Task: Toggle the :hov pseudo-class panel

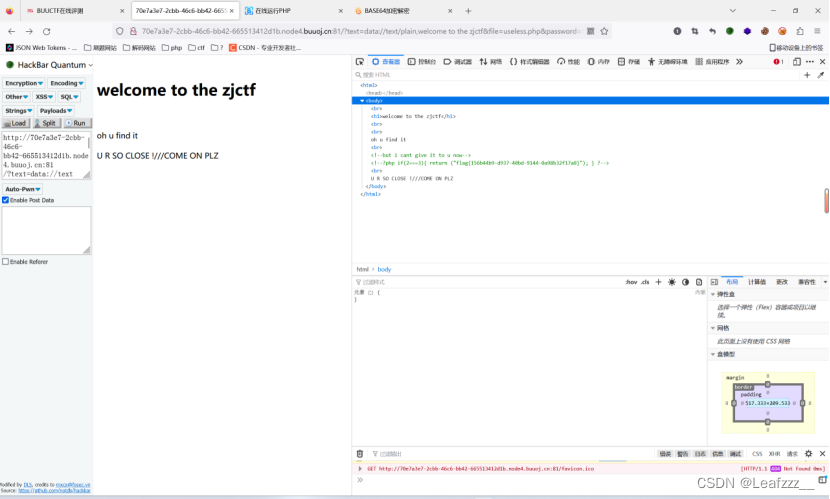Action: click(631, 282)
